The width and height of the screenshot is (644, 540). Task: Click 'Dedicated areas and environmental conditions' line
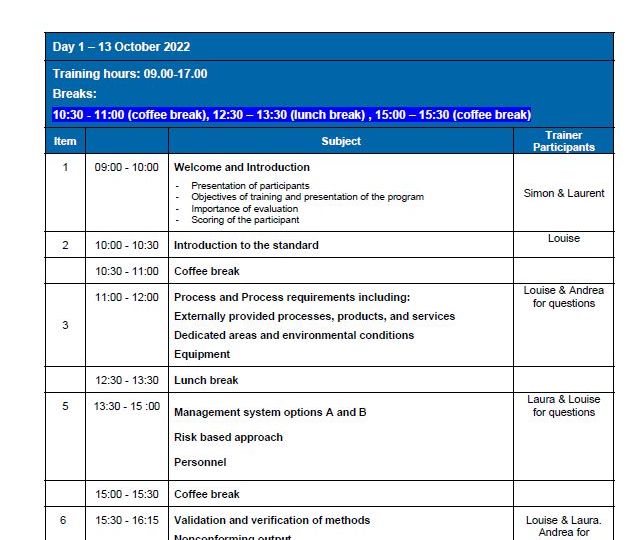coord(294,335)
